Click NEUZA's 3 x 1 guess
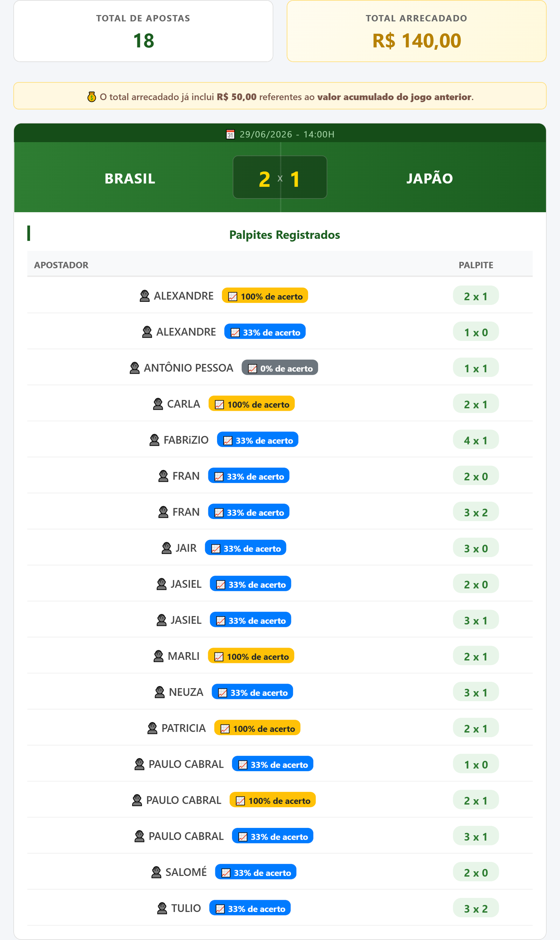The height and width of the screenshot is (940, 560). click(x=476, y=692)
